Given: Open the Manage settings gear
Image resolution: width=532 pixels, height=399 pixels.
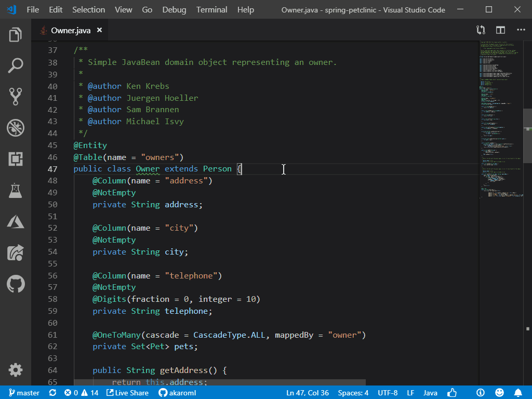Looking at the screenshot, I should click(x=16, y=370).
